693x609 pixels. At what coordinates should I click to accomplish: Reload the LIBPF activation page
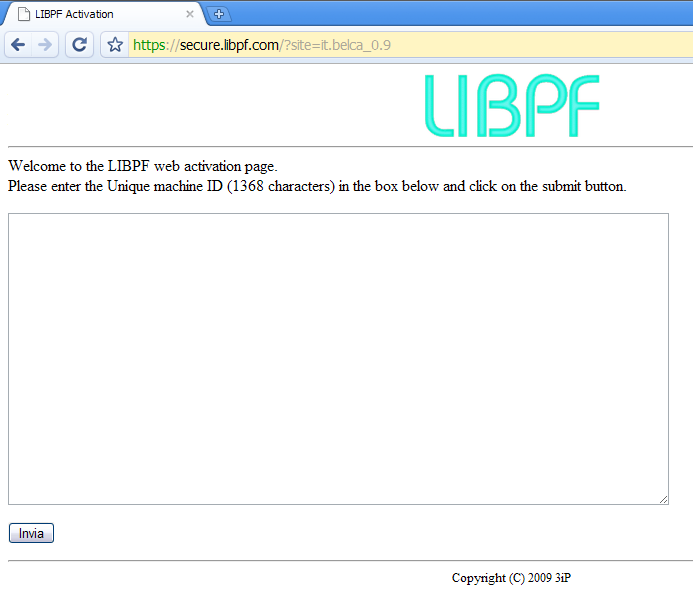coord(79,45)
